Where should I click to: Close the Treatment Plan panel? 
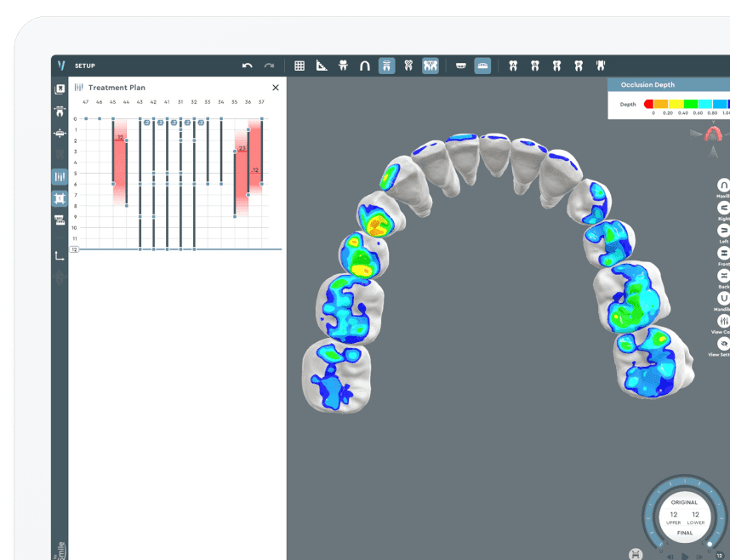pos(275,88)
